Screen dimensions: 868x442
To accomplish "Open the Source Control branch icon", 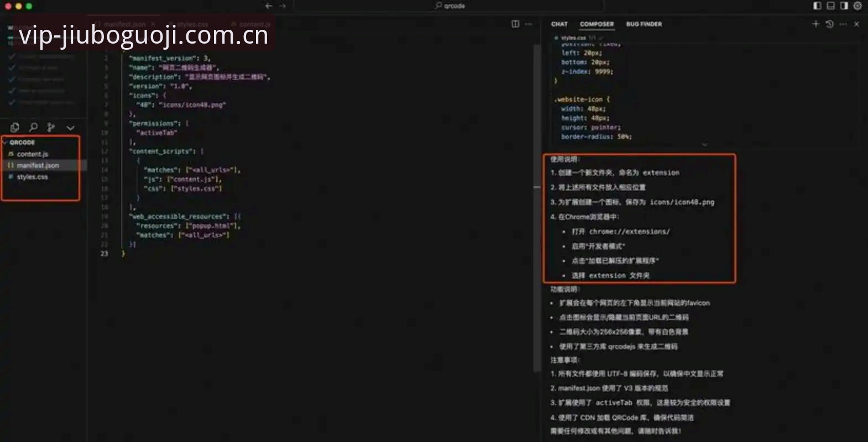I will coord(51,128).
